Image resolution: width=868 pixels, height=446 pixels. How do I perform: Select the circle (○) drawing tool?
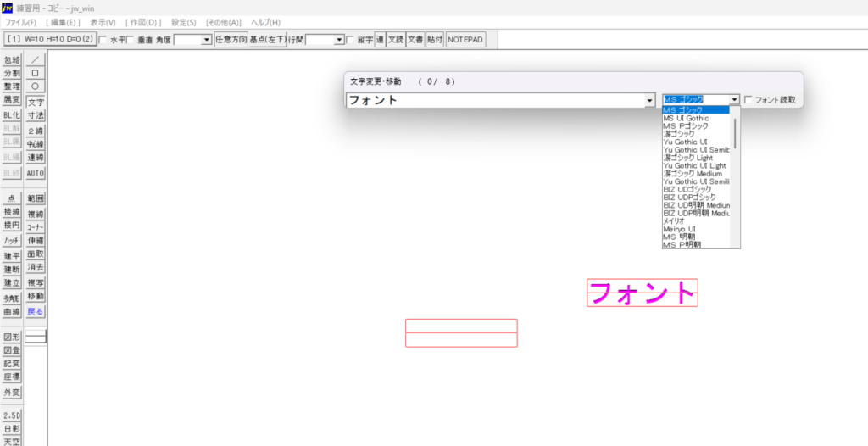[35, 86]
